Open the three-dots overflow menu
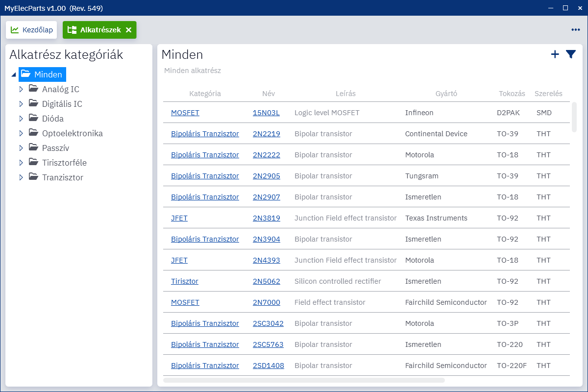The image size is (588, 392). coord(576,30)
